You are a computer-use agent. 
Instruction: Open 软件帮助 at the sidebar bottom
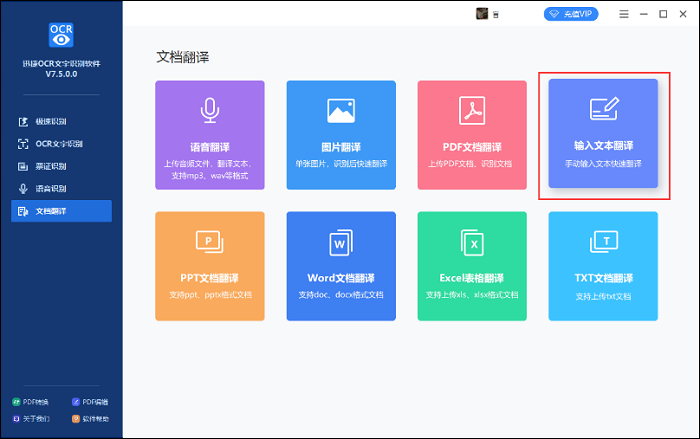tap(91, 419)
